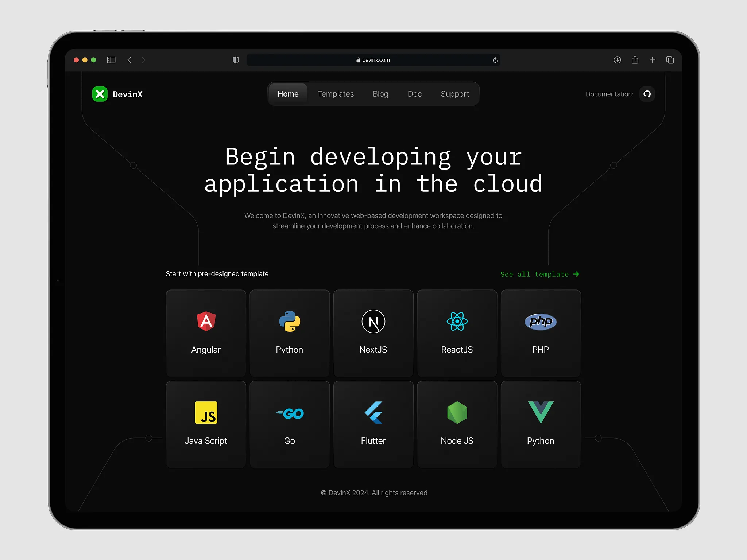Focus the devinx.com address bar

pos(373,60)
